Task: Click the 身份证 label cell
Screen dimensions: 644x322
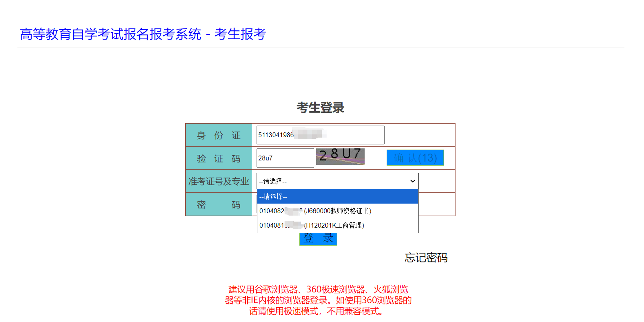Action: point(219,136)
